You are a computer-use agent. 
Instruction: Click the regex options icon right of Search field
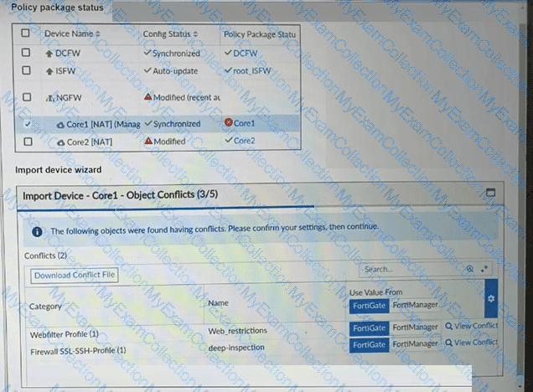[484, 269]
